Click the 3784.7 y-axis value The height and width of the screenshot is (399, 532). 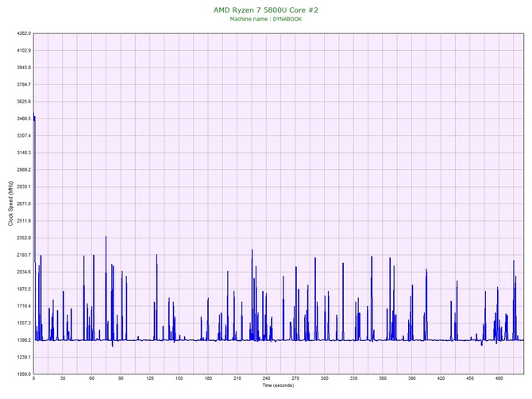(x=24, y=84)
